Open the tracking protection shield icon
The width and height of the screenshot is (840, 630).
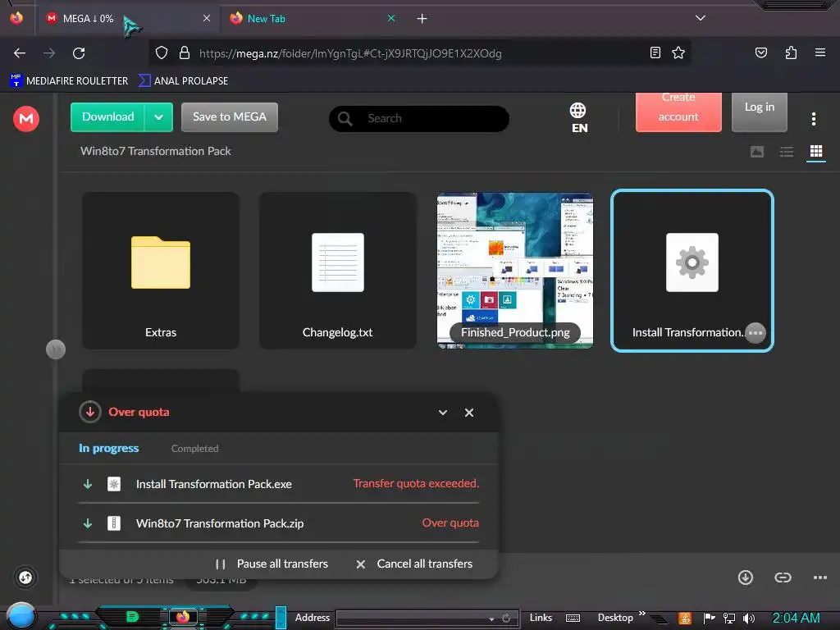click(x=162, y=53)
